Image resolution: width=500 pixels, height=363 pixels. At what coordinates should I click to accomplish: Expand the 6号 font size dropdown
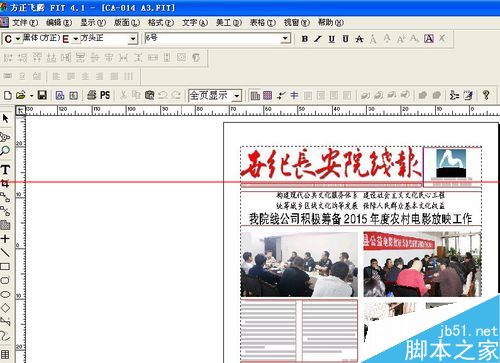coord(285,39)
